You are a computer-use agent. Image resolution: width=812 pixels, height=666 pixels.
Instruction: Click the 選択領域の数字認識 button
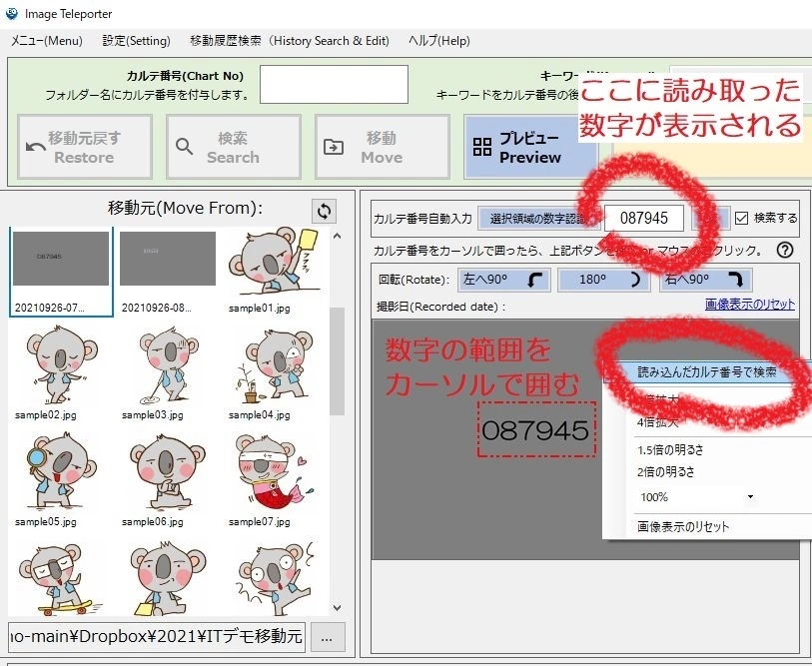(538, 219)
